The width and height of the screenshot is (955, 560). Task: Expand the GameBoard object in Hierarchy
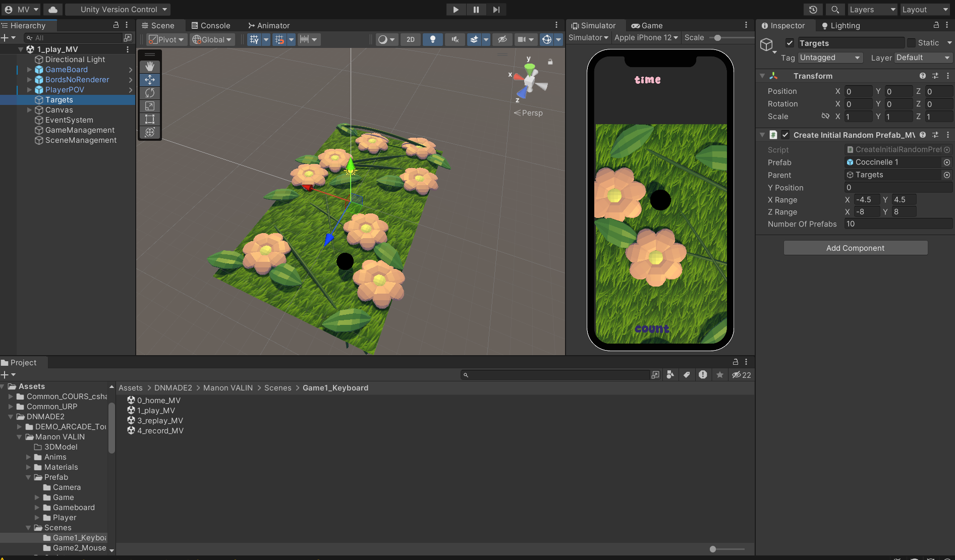pyautogui.click(x=29, y=70)
